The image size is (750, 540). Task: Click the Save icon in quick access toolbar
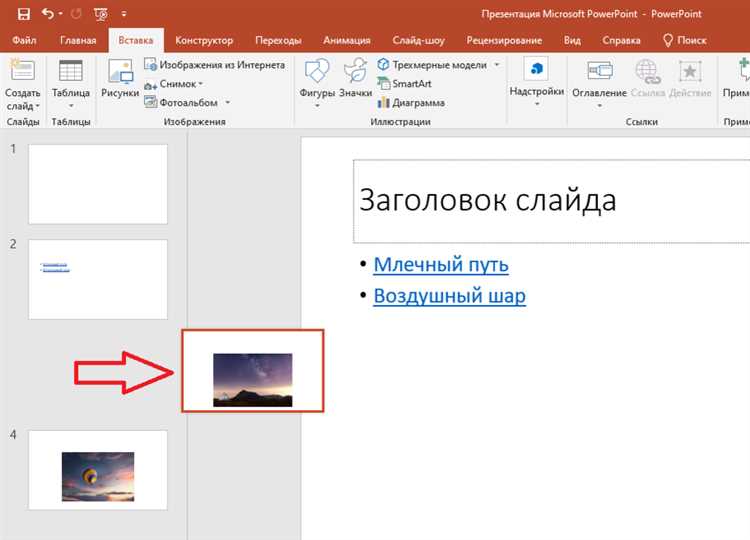point(23,14)
